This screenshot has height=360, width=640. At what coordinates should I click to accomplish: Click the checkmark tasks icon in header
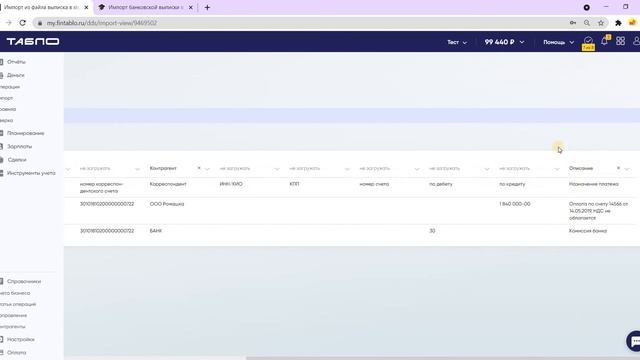[588, 41]
